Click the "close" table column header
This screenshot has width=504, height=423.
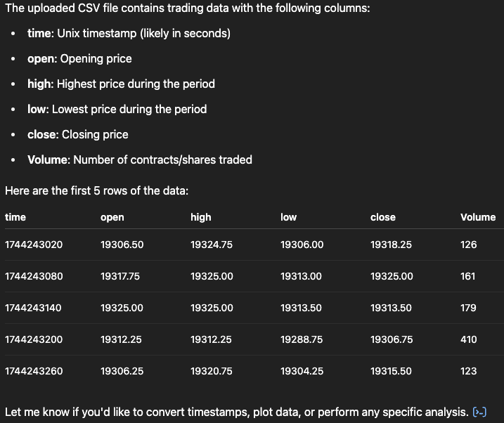[383, 217]
